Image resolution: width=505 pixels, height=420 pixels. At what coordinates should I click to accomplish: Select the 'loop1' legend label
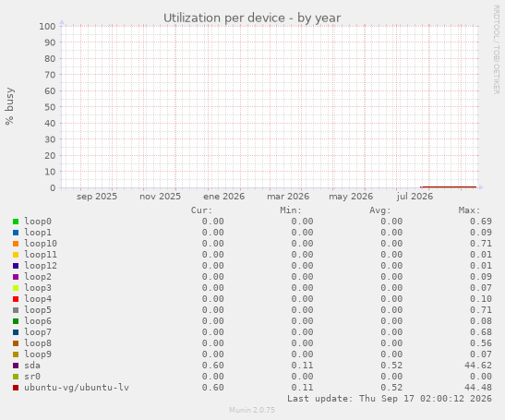coord(38,233)
